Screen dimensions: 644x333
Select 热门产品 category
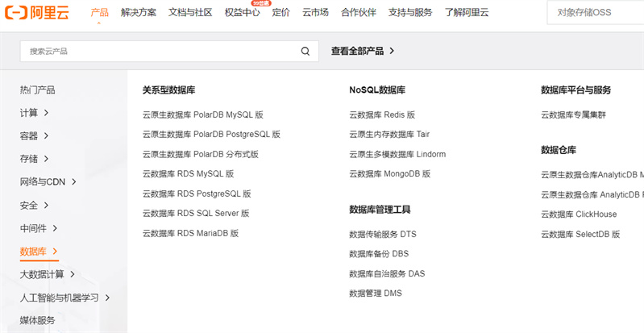pyautogui.click(x=37, y=90)
